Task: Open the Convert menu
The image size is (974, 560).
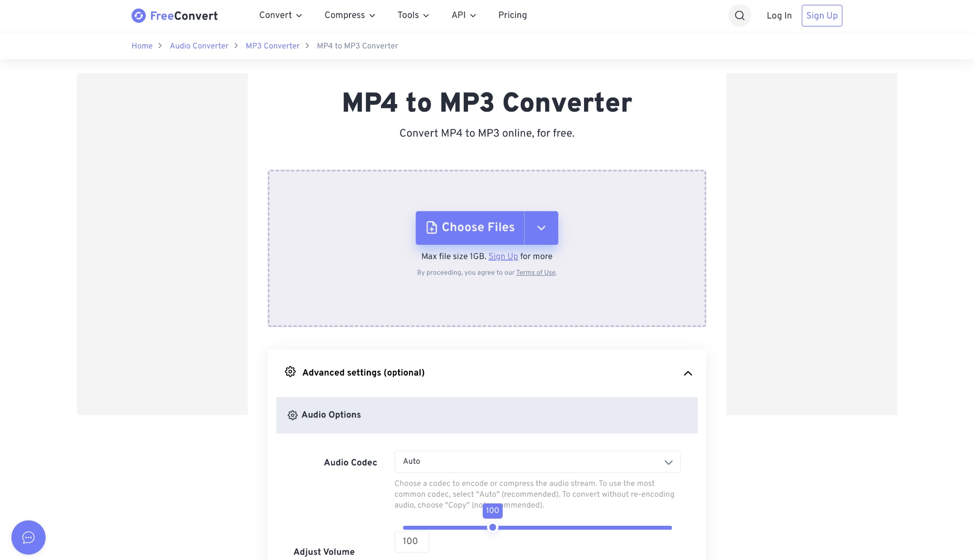Action: coord(281,15)
